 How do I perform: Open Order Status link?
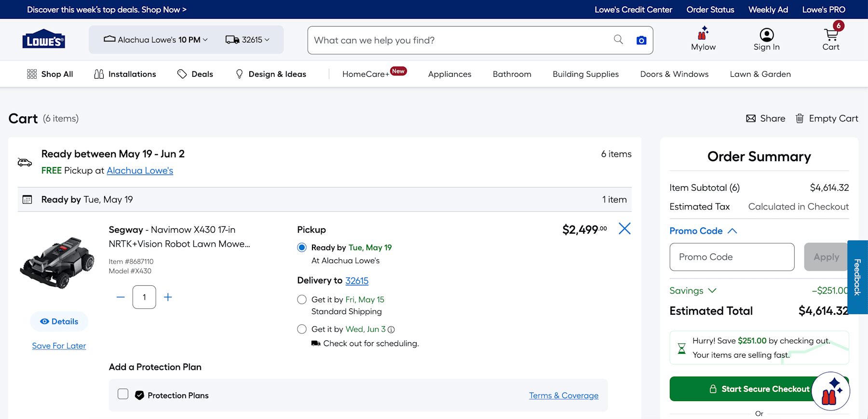click(x=710, y=10)
